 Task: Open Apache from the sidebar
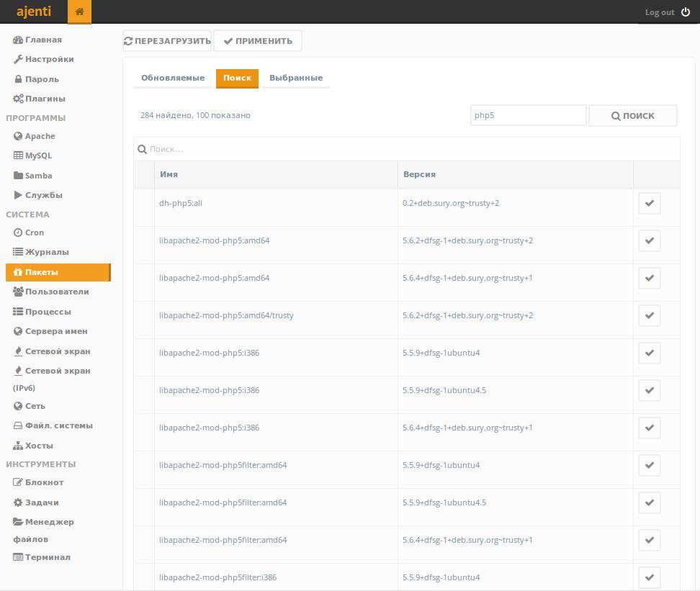tap(40, 136)
